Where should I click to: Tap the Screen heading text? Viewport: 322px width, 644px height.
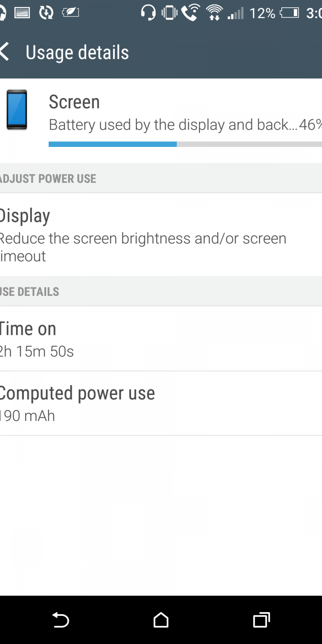[x=74, y=102]
